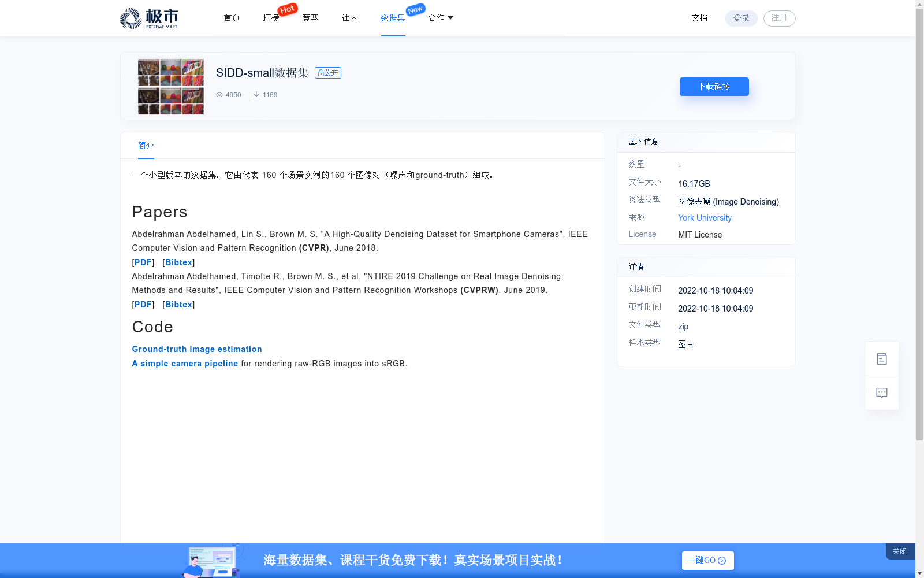Click the scrollbar up arrow

click(x=919, y=4)
